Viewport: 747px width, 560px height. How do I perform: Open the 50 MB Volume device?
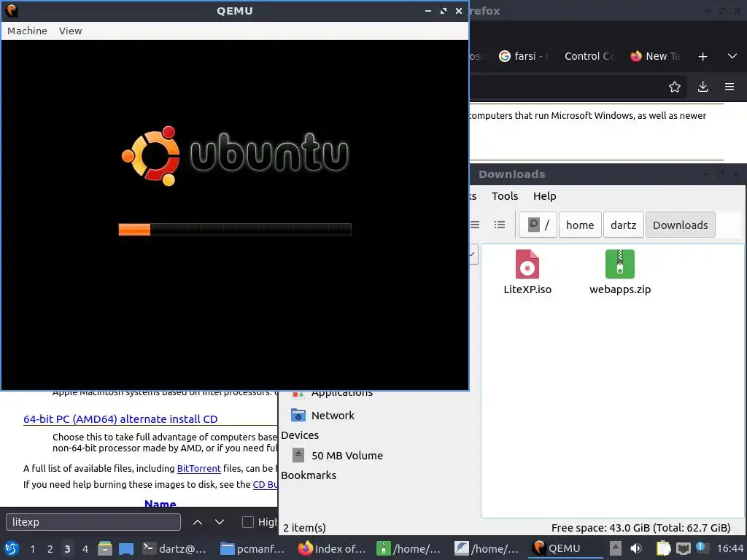[x=347, y=456]
